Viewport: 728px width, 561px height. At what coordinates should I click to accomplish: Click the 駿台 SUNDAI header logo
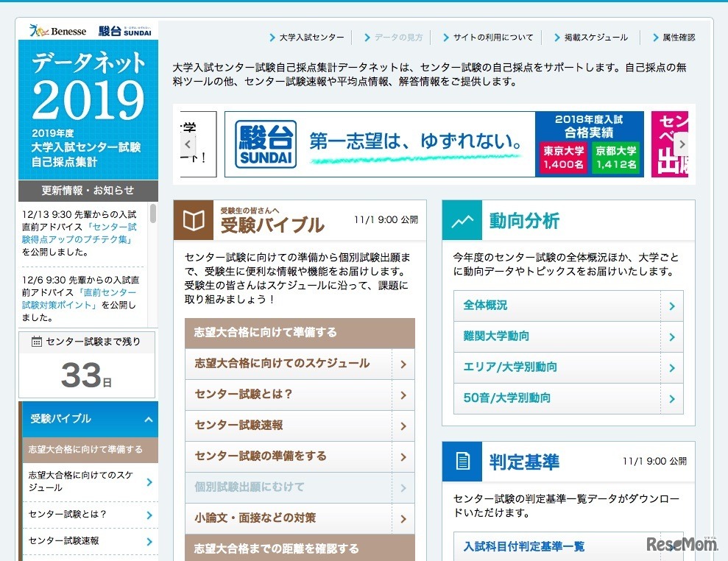pos(125,31)
